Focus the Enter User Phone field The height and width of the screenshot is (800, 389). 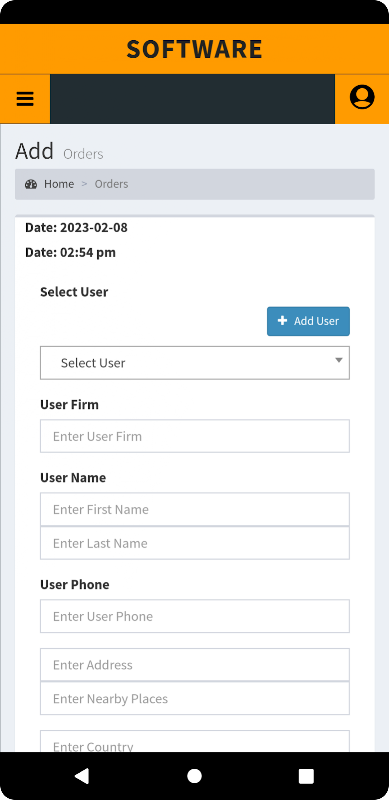coord(195,616)
